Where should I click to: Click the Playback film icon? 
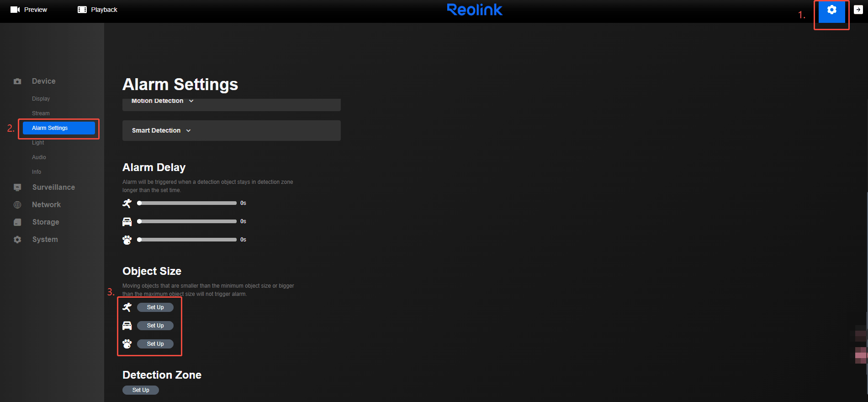point(82,10)
